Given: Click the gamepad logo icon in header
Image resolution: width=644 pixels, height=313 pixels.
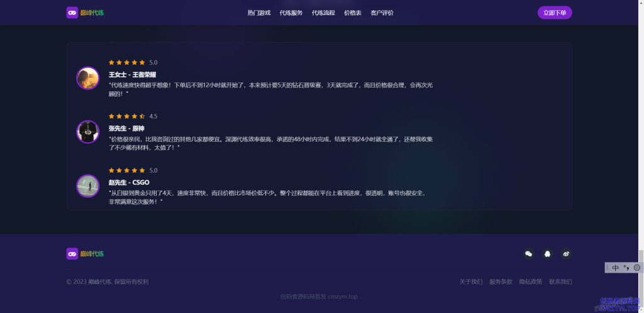Looking at the screenshot, I should (72, 13).
